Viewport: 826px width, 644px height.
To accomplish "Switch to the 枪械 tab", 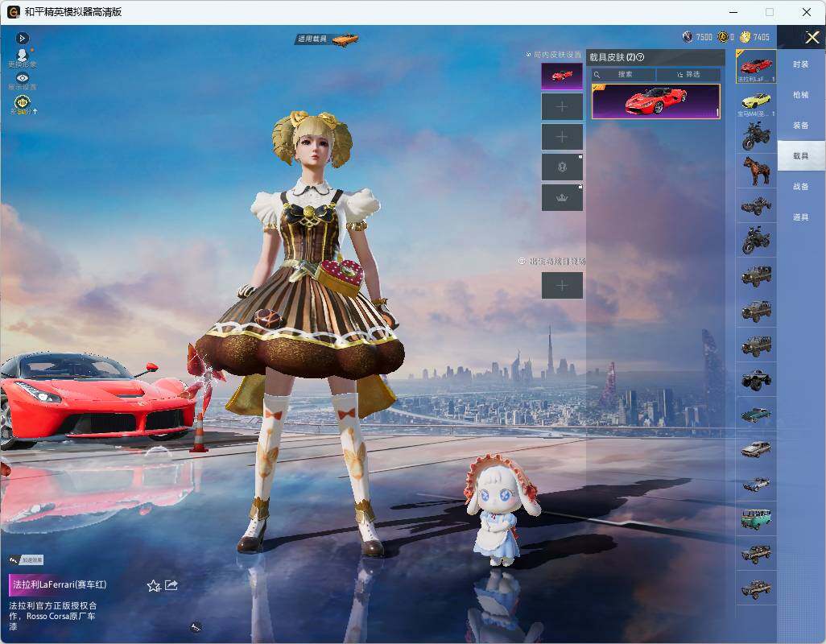I will [801, 95].
